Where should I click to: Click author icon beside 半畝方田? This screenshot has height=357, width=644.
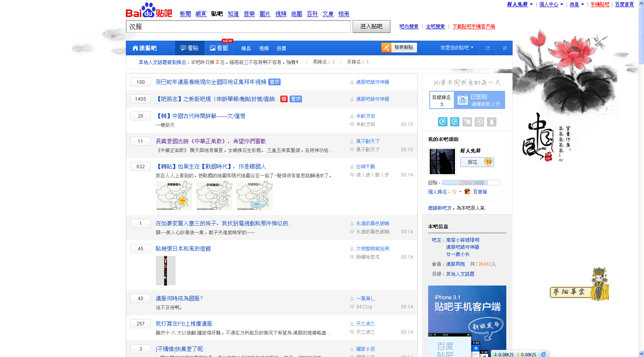(352, 116)
